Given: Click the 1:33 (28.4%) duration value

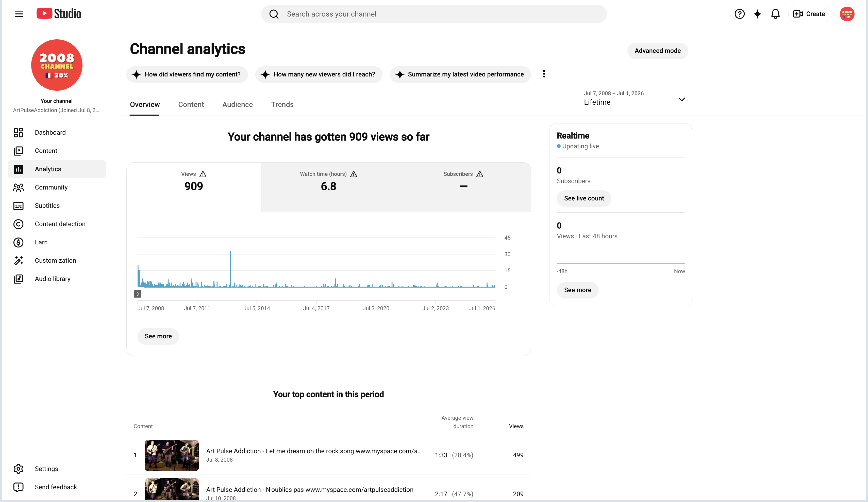Looking at the screenshot, I should (x=454, y=455).
